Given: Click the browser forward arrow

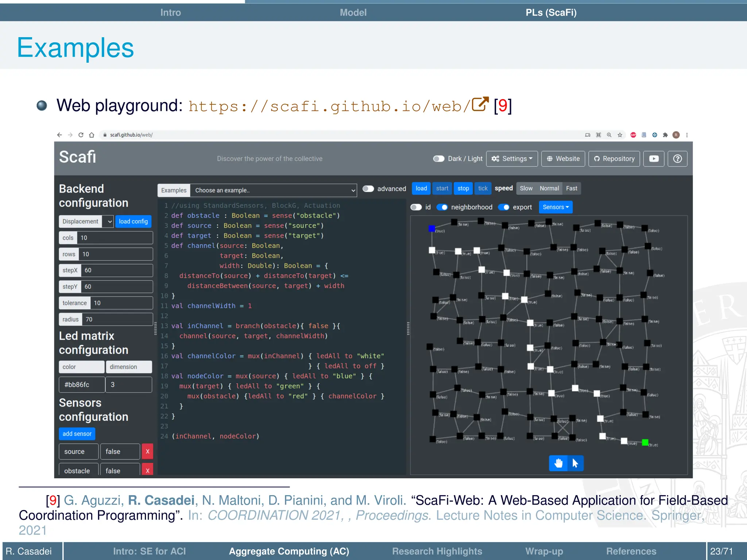Looking at the screenshot, I should coord(70,135).
